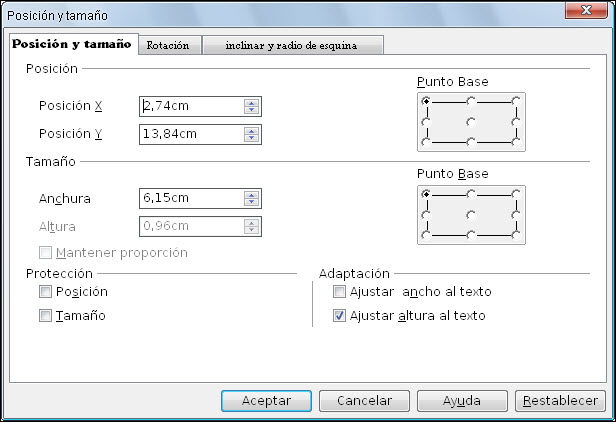Open inclinar y radio de esquina tab

click(292, 45)
